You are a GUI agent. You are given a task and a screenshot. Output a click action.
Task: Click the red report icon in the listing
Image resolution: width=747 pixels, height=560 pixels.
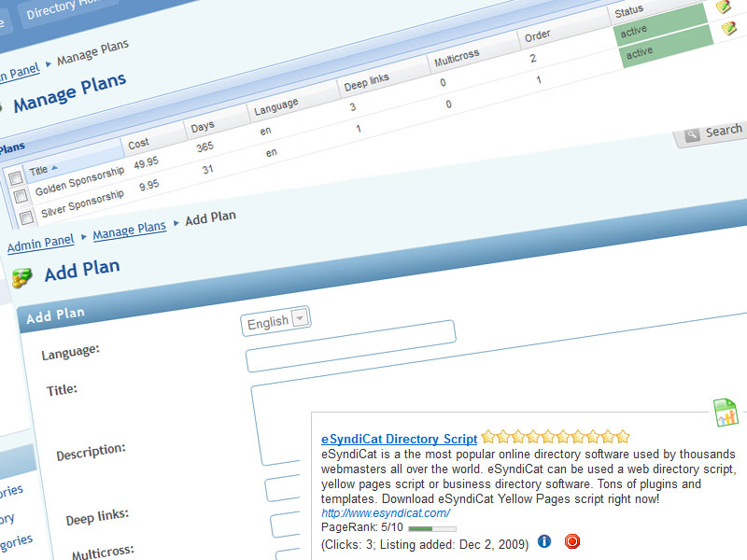pos(572,541)
